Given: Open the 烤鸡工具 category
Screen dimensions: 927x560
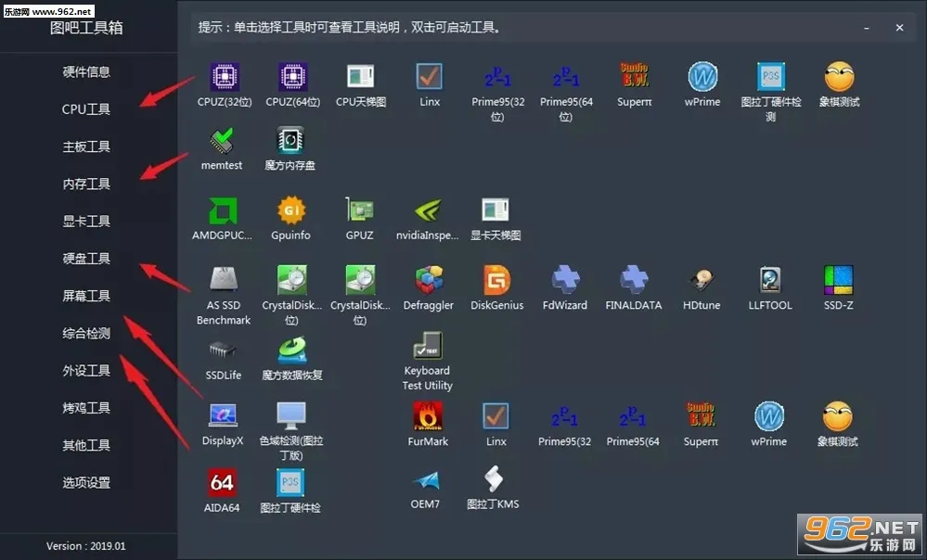Looking at the screenshot, I should pyautogui.click(x=86, y=408).
